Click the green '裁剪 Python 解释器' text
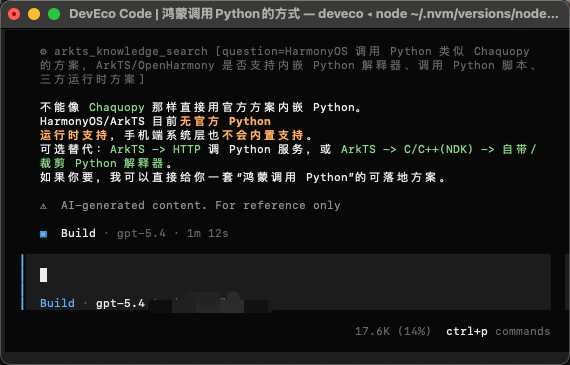This screenshot has height=365, width=570. (x=102, y=164)
